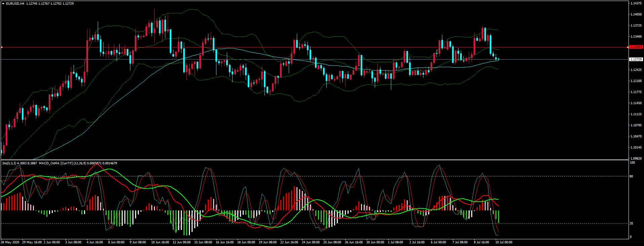Click the MACD_OsMA [CurrTF] (12,26,9) label
This screenshot has width=644, height=246.
click(x=63, y=163)
